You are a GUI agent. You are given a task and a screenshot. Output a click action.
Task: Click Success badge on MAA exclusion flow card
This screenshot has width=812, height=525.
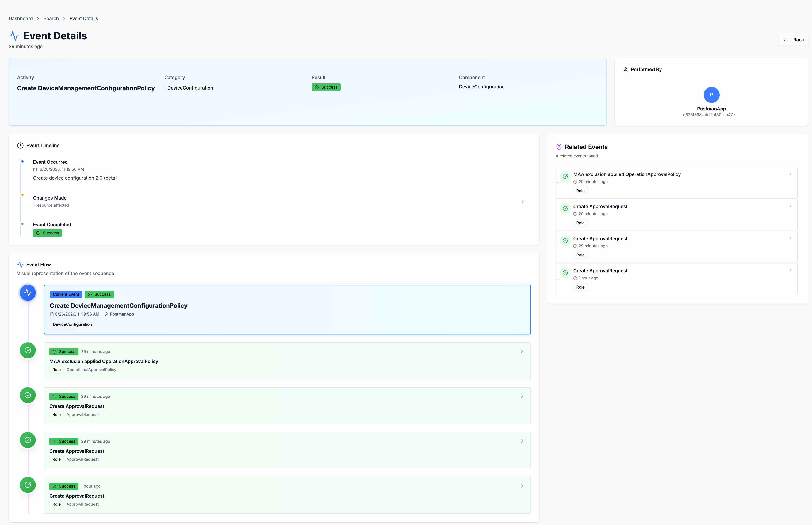click(x=64, y=352)
